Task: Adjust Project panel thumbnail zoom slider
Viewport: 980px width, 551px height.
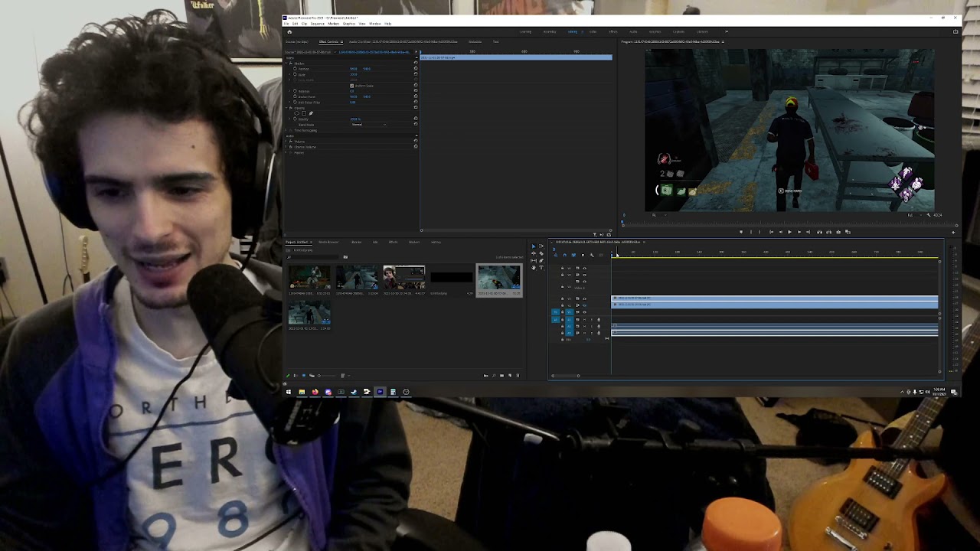Action: [327, 376]
